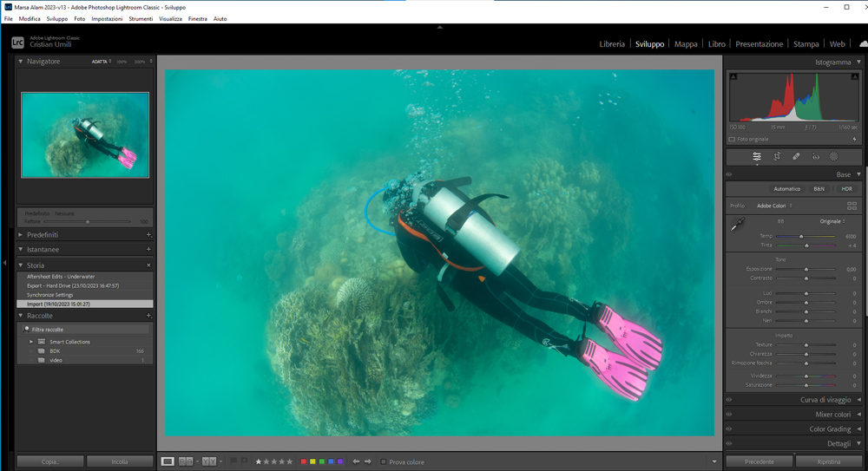This screenshot has height=471, width=868.
Task: Select the Healing tool icon
Action: pyautogui.click(x=796, y=157)
